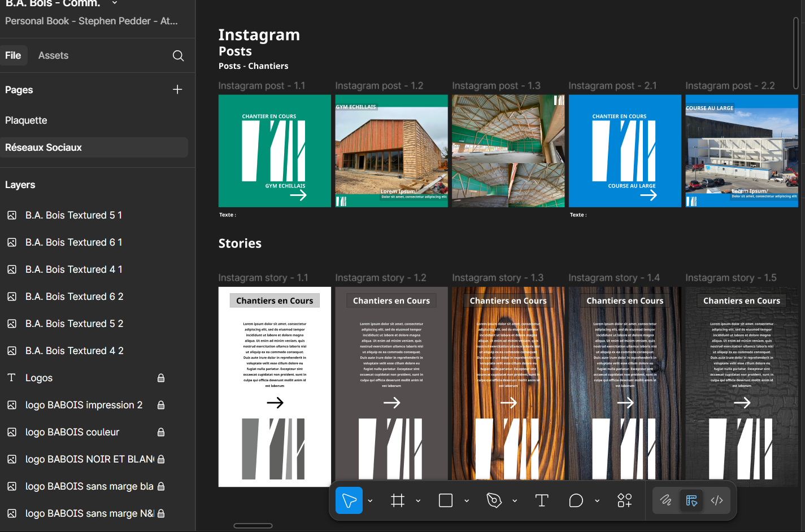Open the Plaquette page
The height and width of the screenshot is (532, 805).
coord(26,120)
